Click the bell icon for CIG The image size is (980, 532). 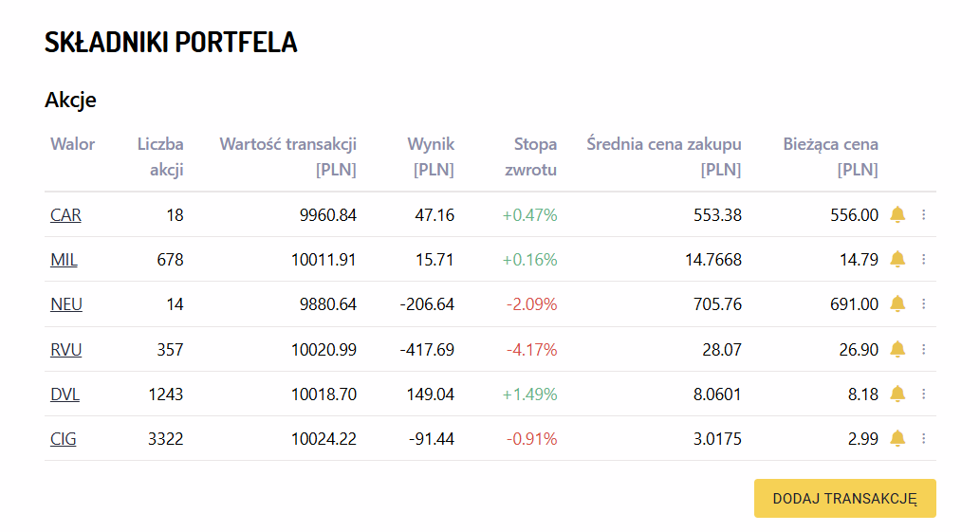(x=897, y=439)
